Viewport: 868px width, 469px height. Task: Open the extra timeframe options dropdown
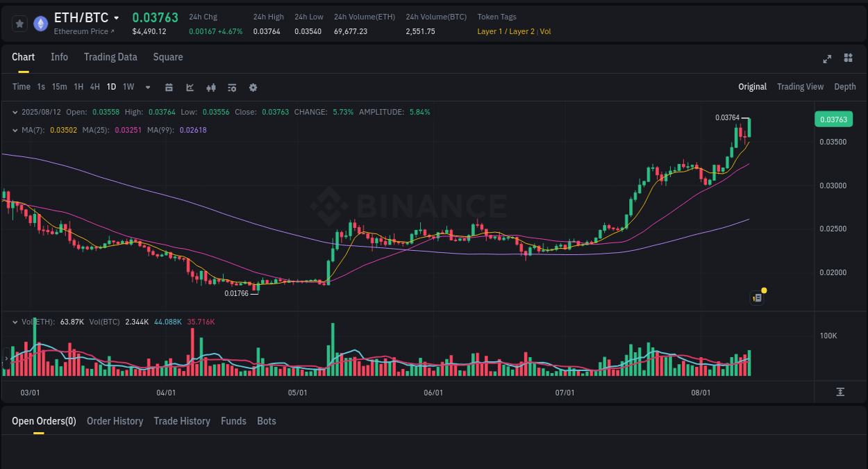pos(147,87)
